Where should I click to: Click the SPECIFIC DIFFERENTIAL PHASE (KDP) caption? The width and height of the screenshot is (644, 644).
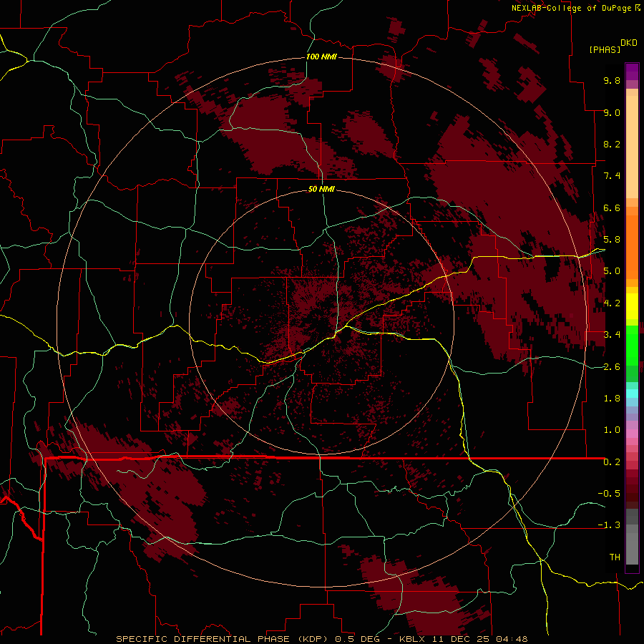click(223, 639)
